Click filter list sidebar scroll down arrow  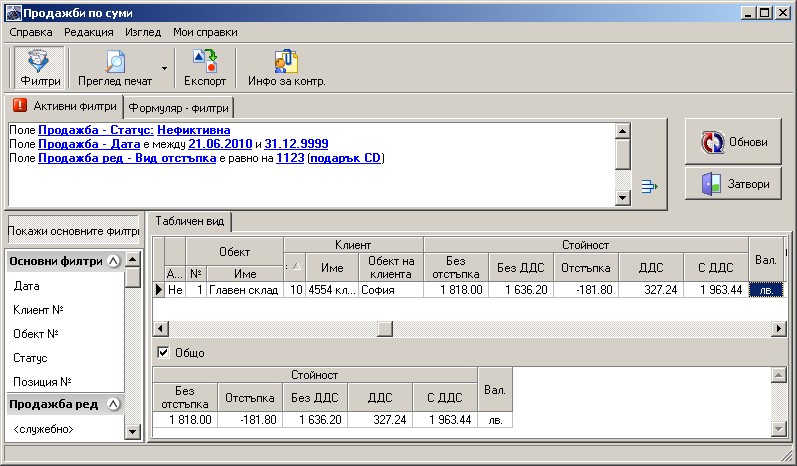(x=133, y=432)
